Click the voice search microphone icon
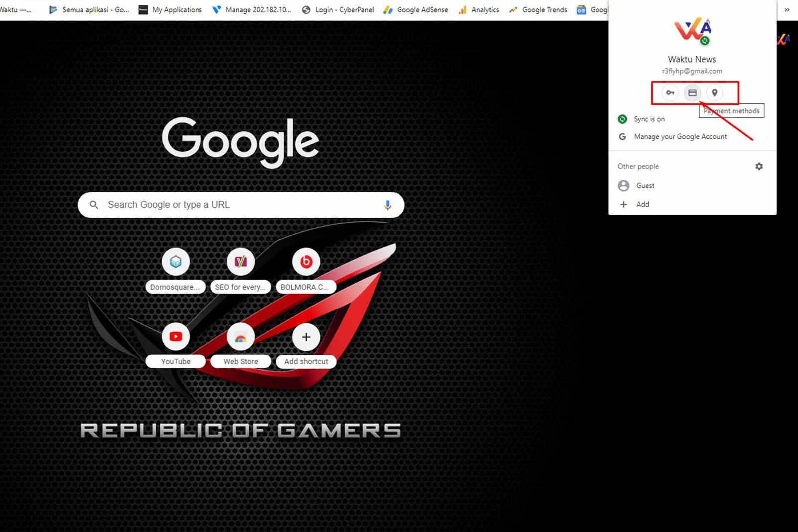 coord(387,205)
